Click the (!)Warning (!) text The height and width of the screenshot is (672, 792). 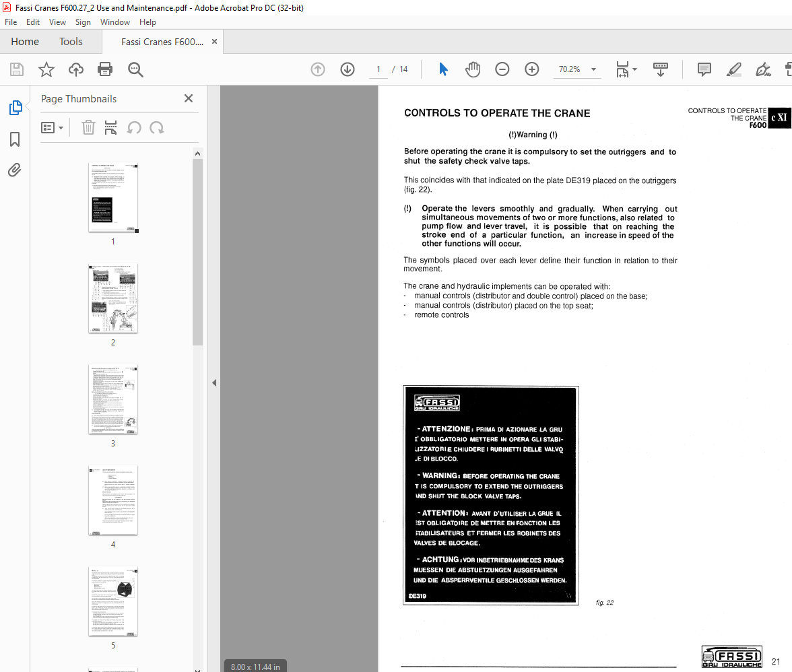533,135
